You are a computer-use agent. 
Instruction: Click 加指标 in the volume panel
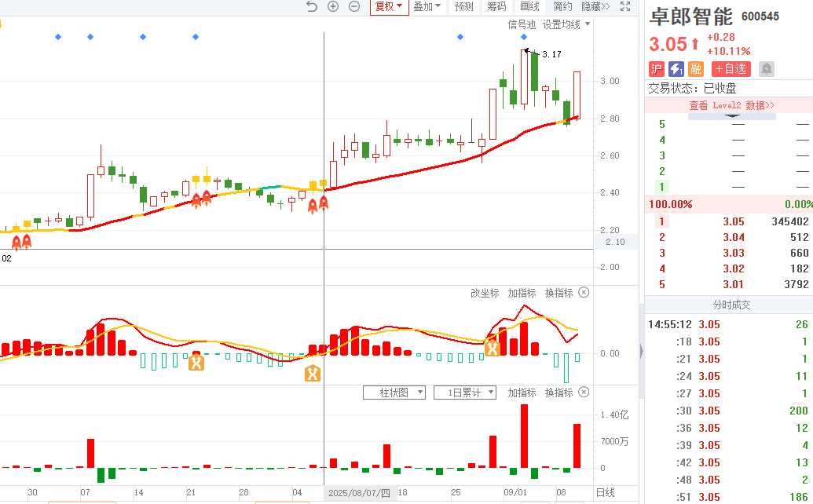[522, 392]
